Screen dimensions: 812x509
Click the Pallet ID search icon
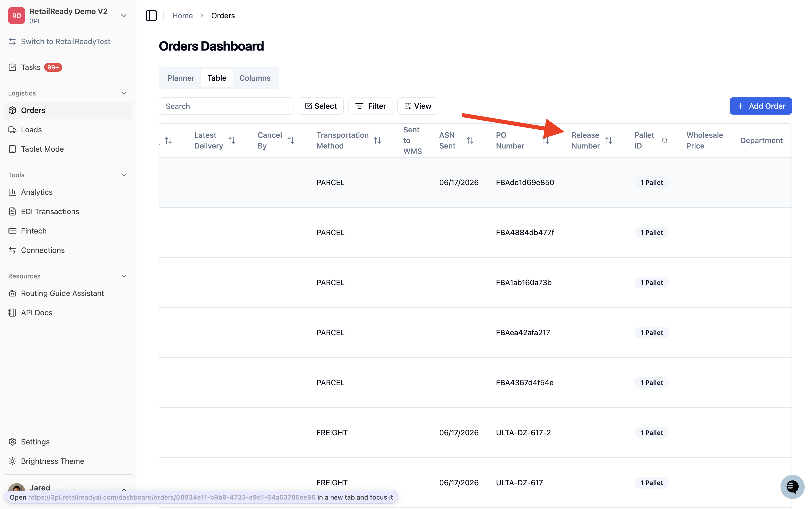point(664,140)
